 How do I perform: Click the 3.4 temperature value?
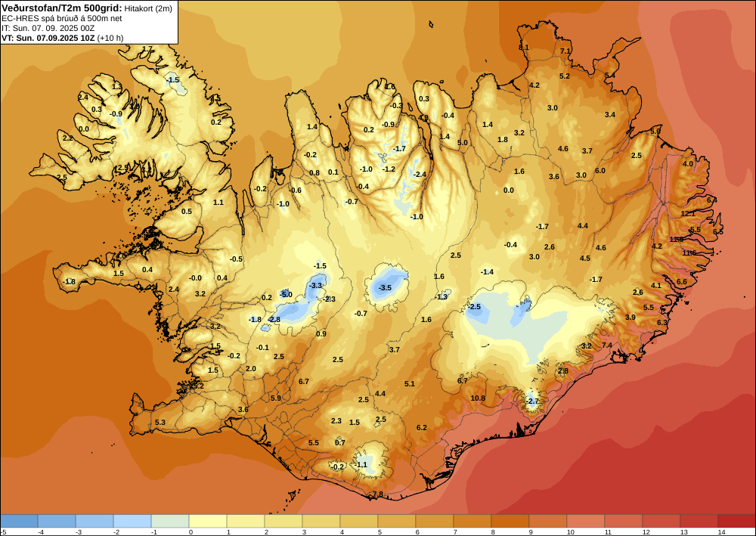pyautogui.click(x=610, y=115)
